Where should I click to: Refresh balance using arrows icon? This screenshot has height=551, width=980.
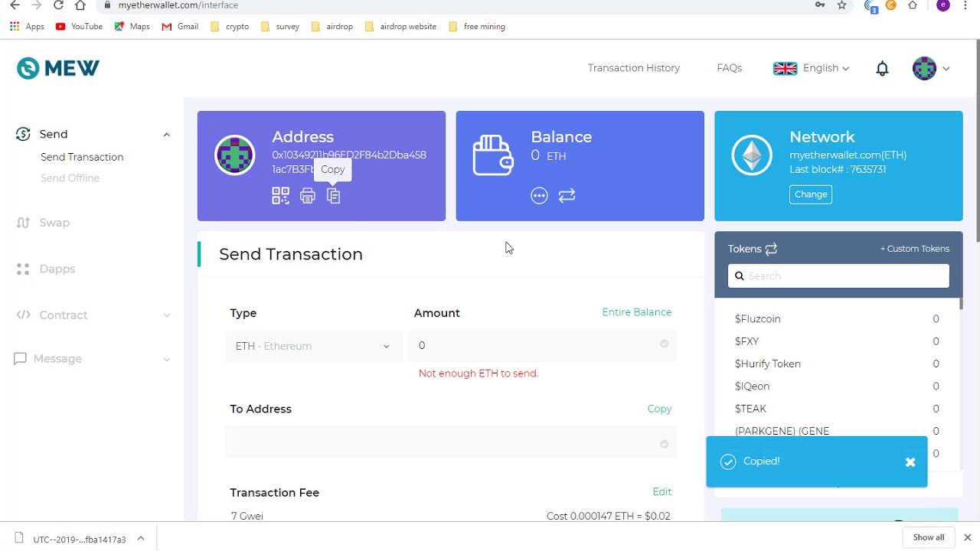(x=567, y=196)
